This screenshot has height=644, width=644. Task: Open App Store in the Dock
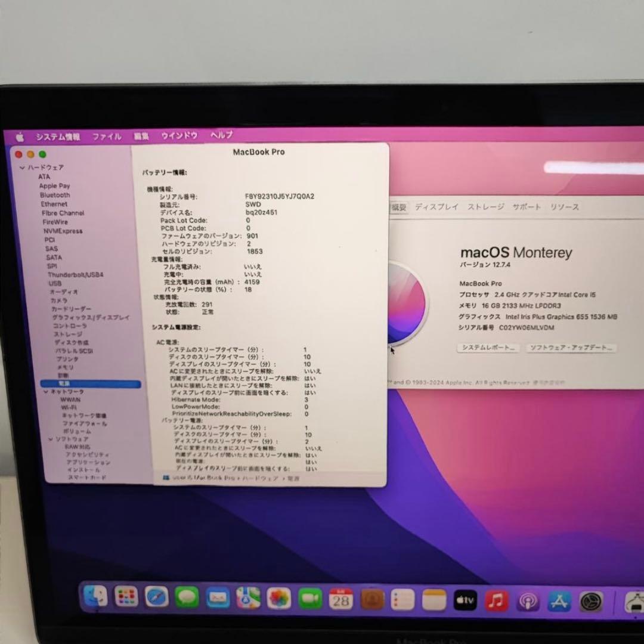[x=559, y=602]
